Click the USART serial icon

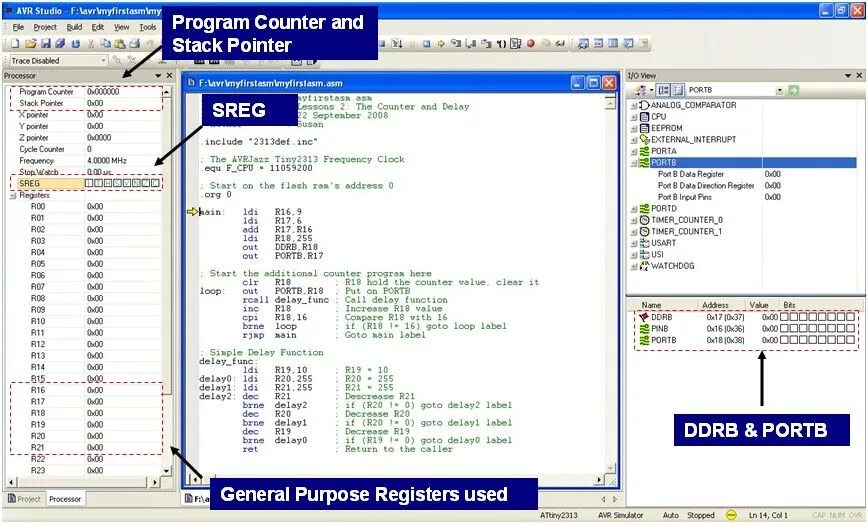644,243
